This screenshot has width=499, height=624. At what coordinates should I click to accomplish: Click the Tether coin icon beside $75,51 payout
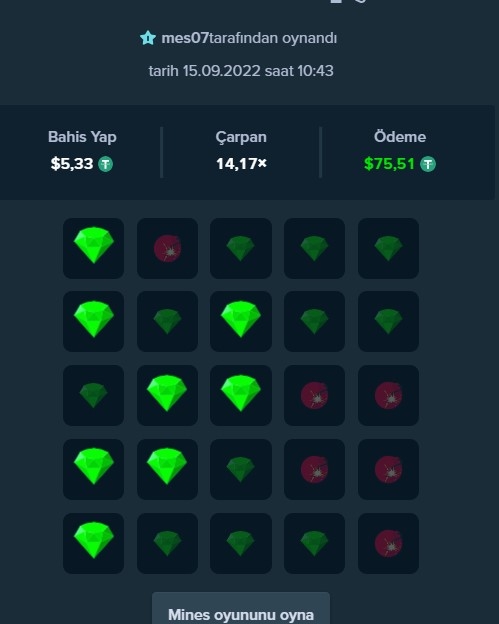pyautogui.click(x=428, y=164)
